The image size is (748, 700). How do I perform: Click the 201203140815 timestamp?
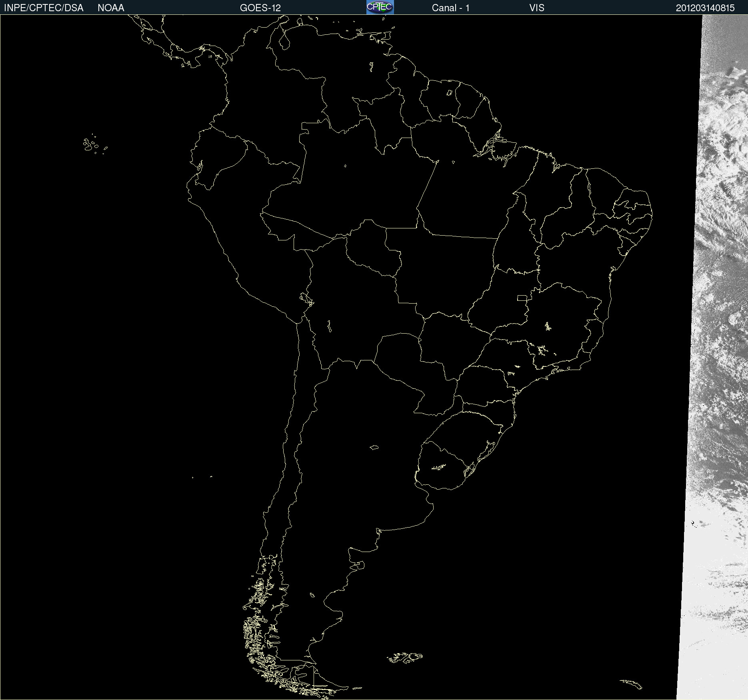705,8
